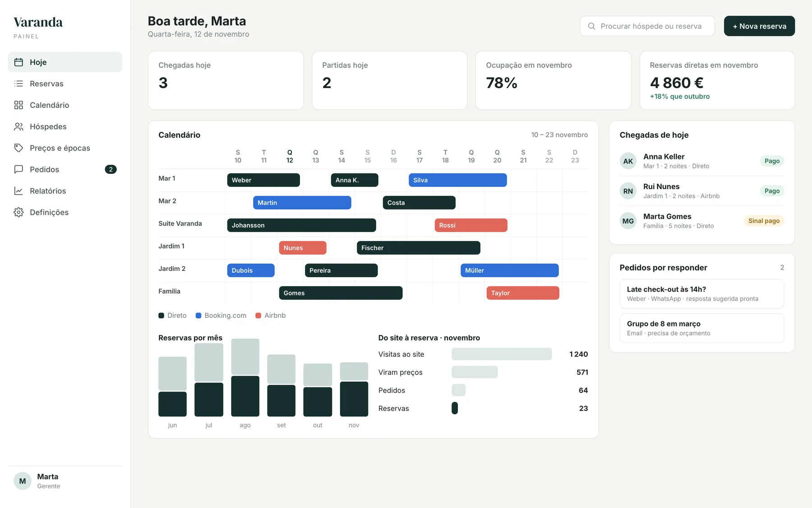Click the magnifier icon in search box
The width and height of the screenshot is (812, 508).
(591, 26)
